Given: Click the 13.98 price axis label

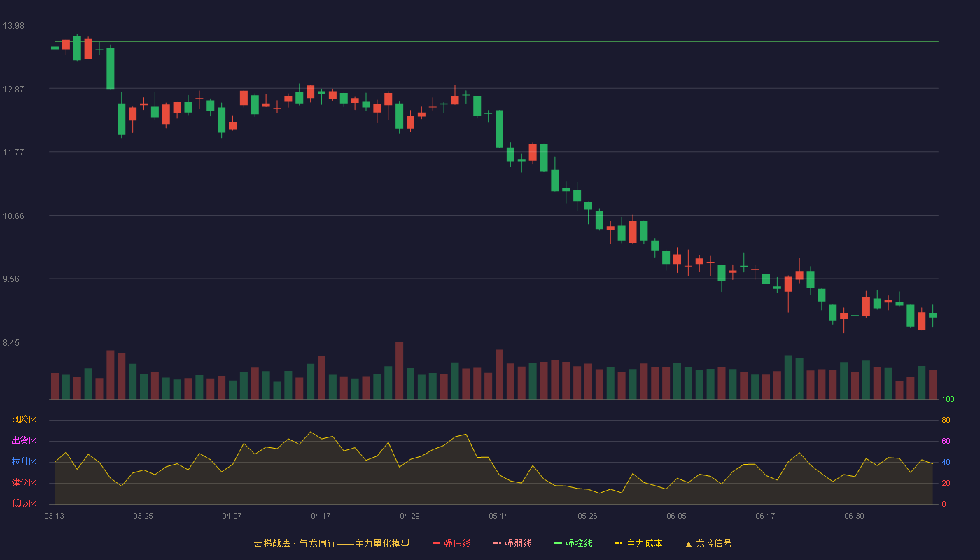Looking at the screenshot, I should coord(13,26).
